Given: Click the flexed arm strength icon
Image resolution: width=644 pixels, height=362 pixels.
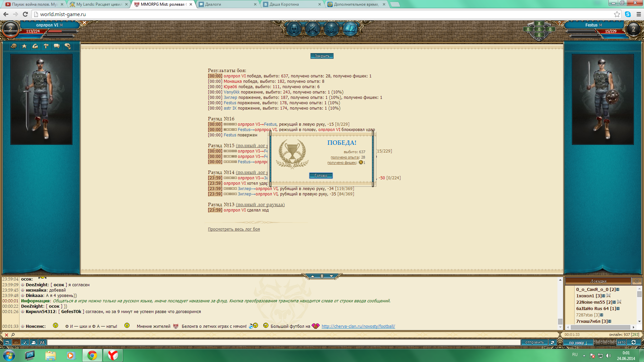Looking at the screenshot, I should 35,46.
